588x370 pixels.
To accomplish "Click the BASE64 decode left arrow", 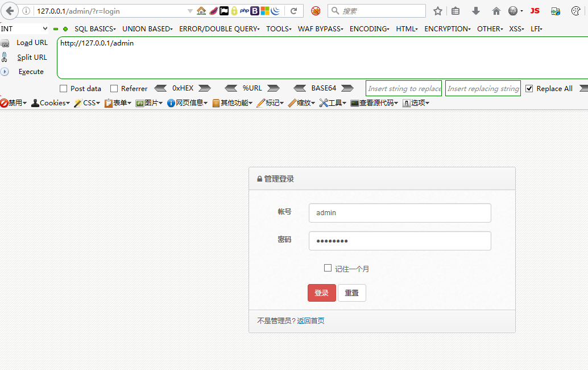I will [300, 88].
